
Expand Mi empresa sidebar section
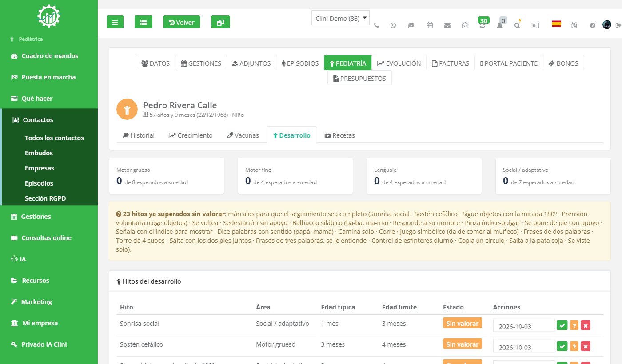49,323
